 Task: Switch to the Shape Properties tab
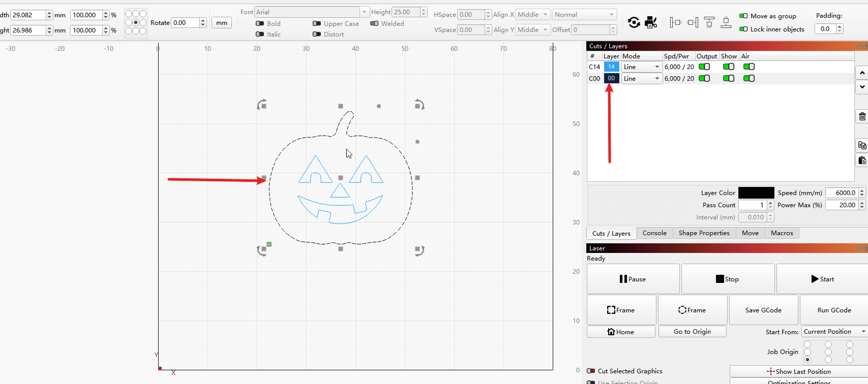point(704,233)
